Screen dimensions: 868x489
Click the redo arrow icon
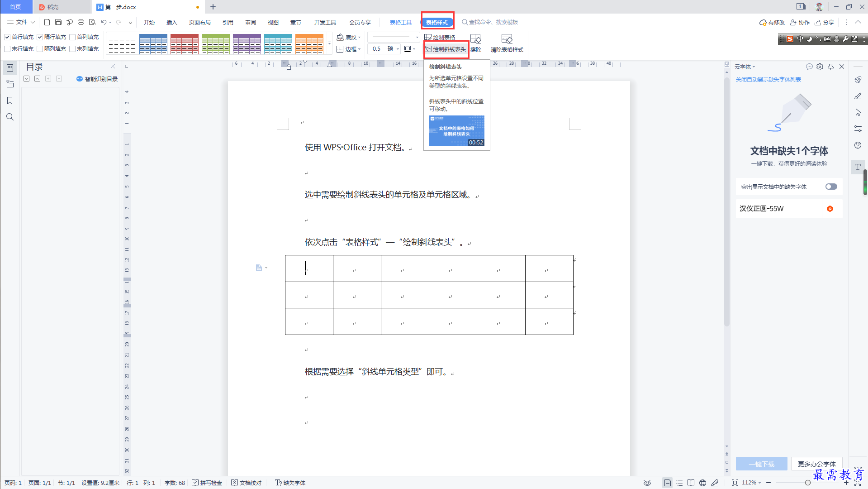coord(119,22)
